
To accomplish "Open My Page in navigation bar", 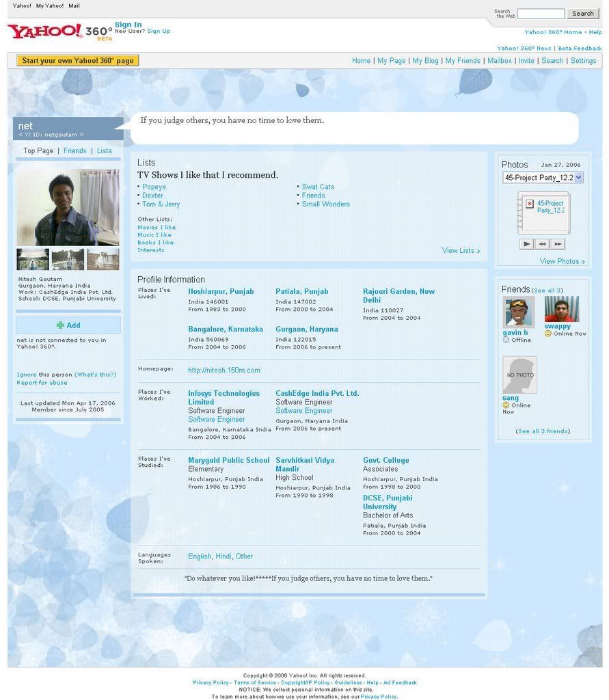I will (x=391, y=61).
